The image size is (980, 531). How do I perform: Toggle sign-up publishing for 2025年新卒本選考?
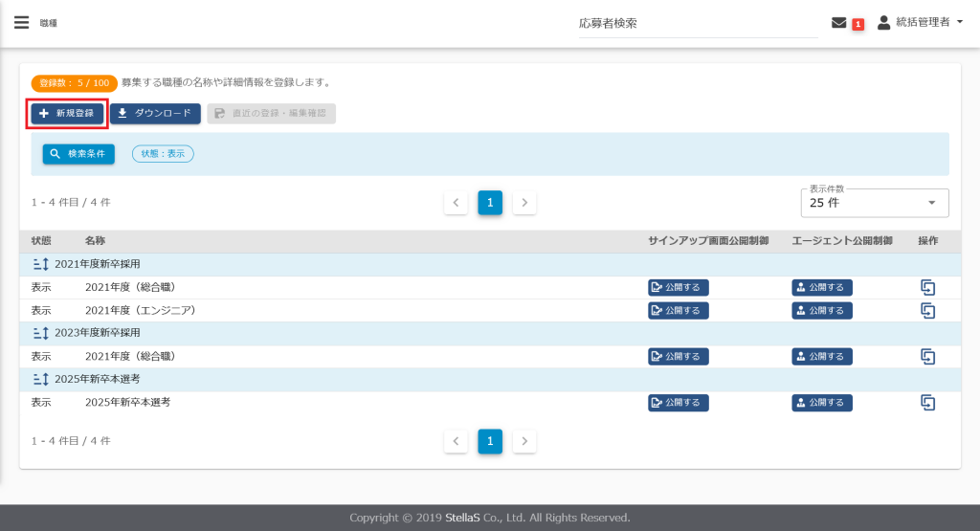(678, 403)
